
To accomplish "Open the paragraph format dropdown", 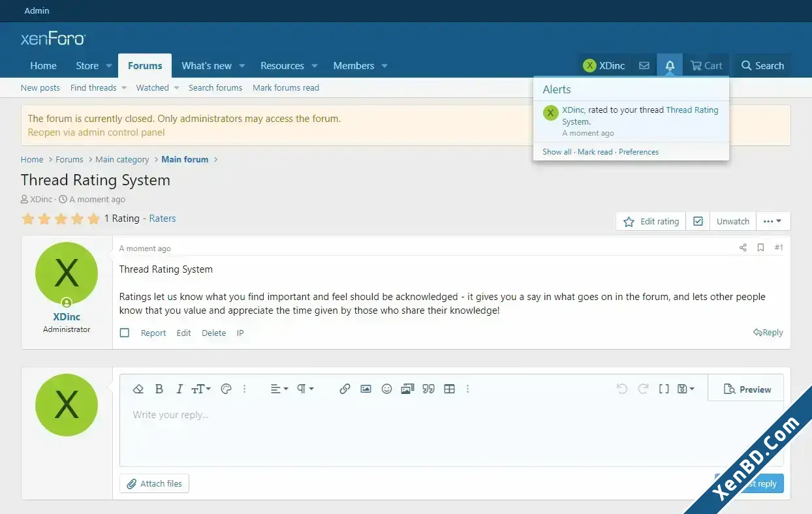I will click(305, 389).
